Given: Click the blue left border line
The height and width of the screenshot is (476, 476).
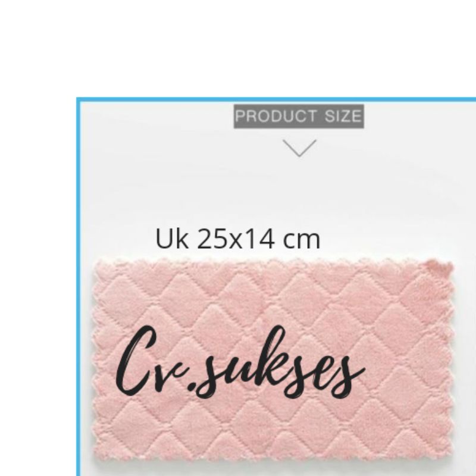Looking at the screenshot, I should pos(79,287).
